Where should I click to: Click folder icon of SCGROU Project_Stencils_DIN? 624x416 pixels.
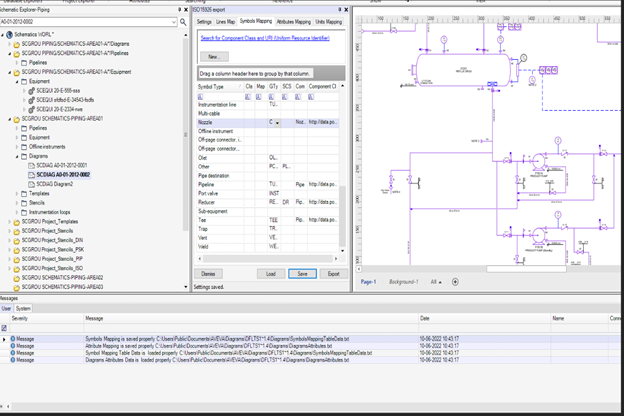[x=17, y=240]
